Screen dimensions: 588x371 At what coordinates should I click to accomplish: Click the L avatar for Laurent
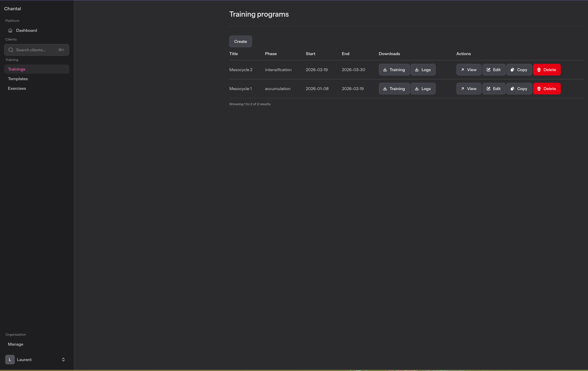[x=10, y=360]
